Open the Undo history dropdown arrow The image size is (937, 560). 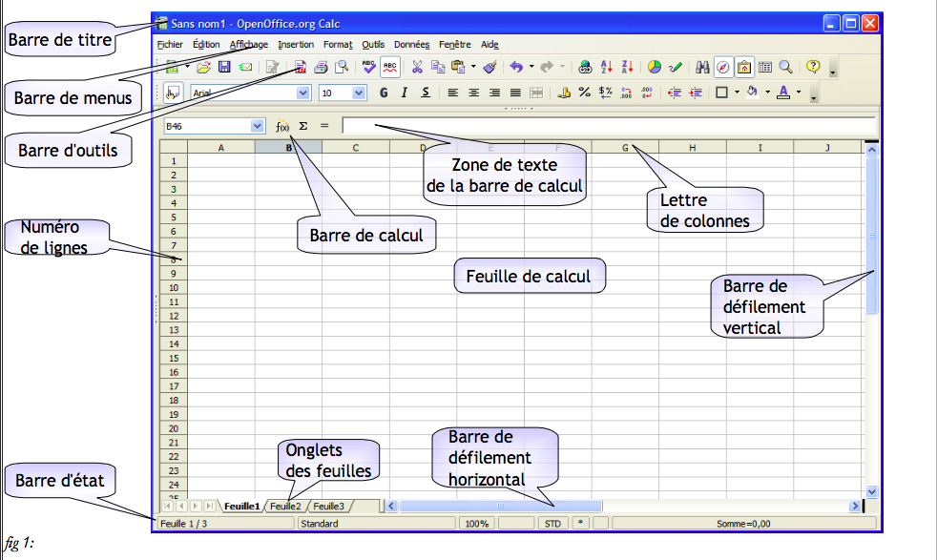click(531, 67)
